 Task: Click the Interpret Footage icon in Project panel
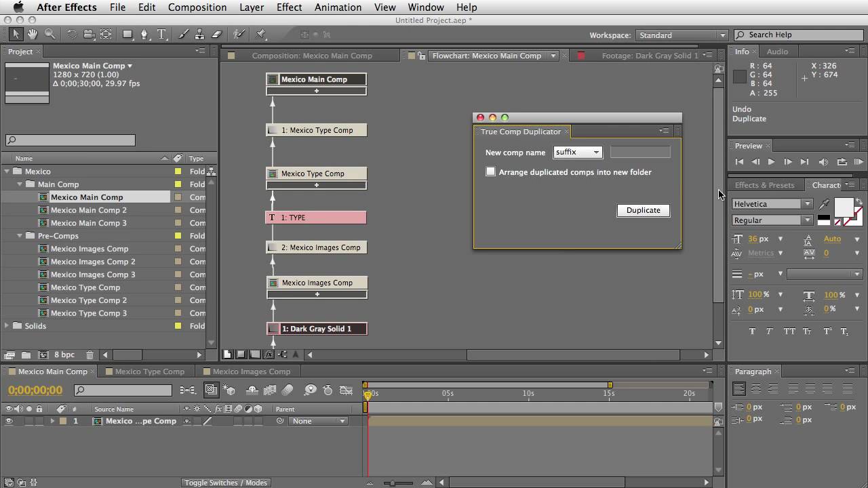[x=9, y=354]
